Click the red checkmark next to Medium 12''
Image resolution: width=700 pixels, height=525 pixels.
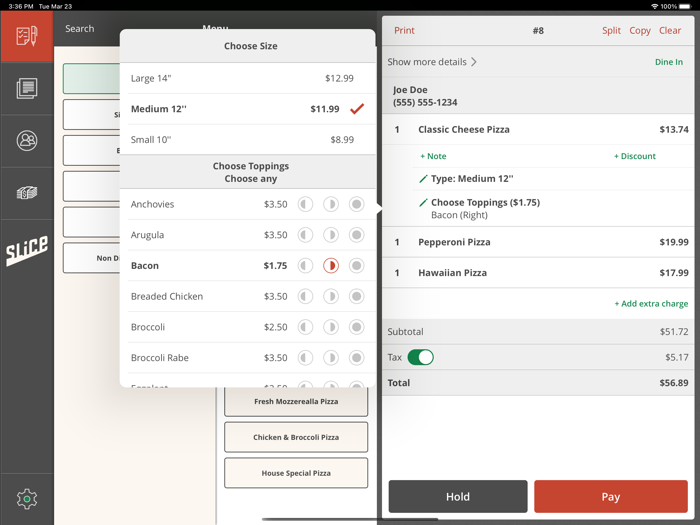click(x=357, y=108)
